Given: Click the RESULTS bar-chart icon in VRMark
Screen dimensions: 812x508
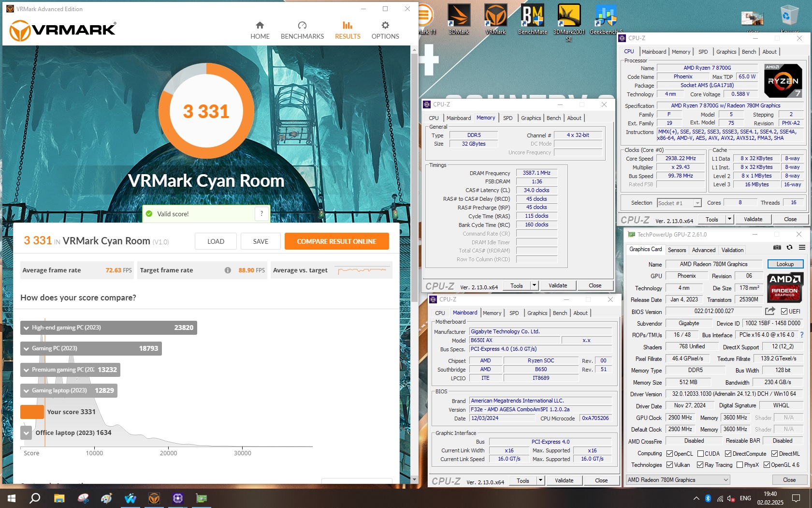Looking at the screenshot, I should tap(348, 25).
